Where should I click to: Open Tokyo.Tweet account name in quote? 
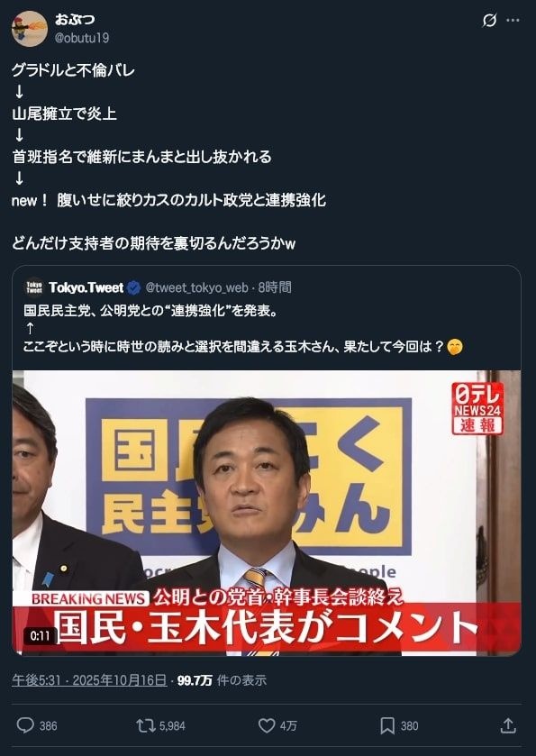(86, 287)
